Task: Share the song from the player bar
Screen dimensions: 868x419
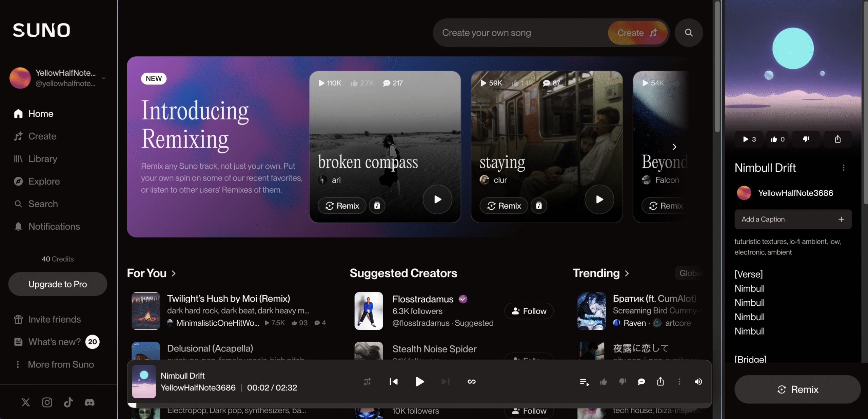Action: (x=660, y=382)
